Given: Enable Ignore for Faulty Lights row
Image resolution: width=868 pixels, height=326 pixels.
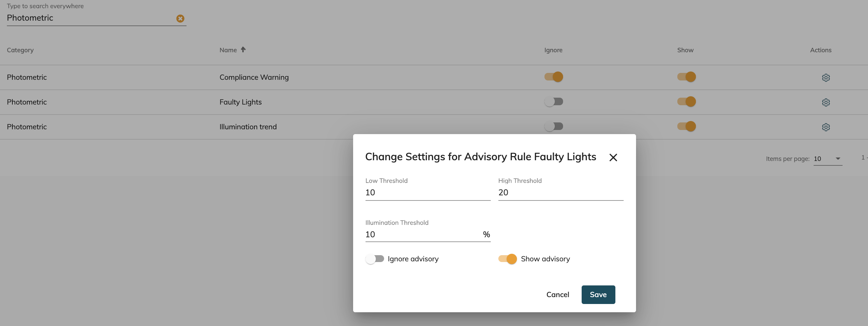Looking at the screenshot, I should 553,102.
